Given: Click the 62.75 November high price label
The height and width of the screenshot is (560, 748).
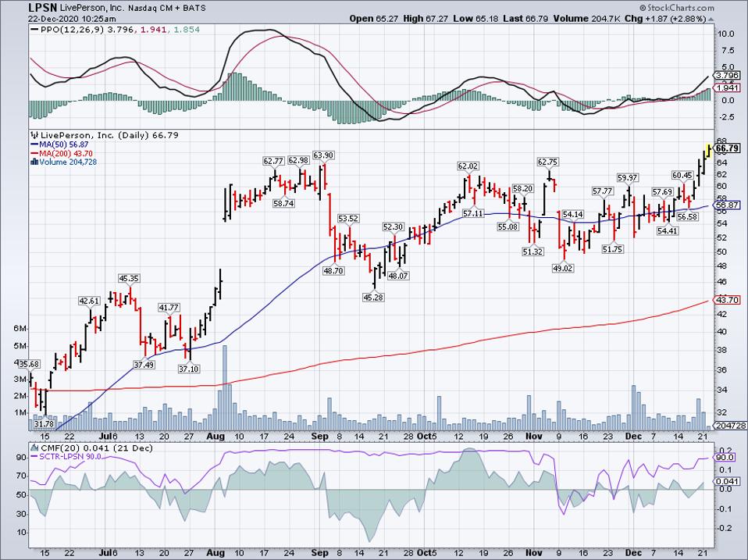Looking at the screenshot, I should [x=547, y=162].
